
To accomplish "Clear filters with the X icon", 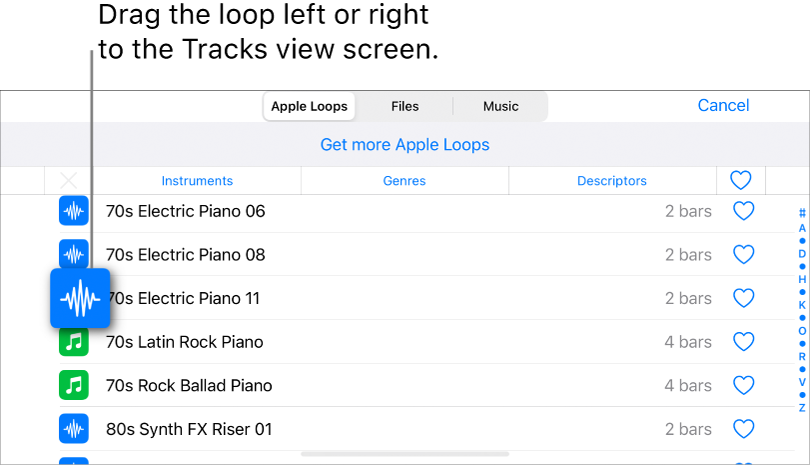I will tap(68, 181).
